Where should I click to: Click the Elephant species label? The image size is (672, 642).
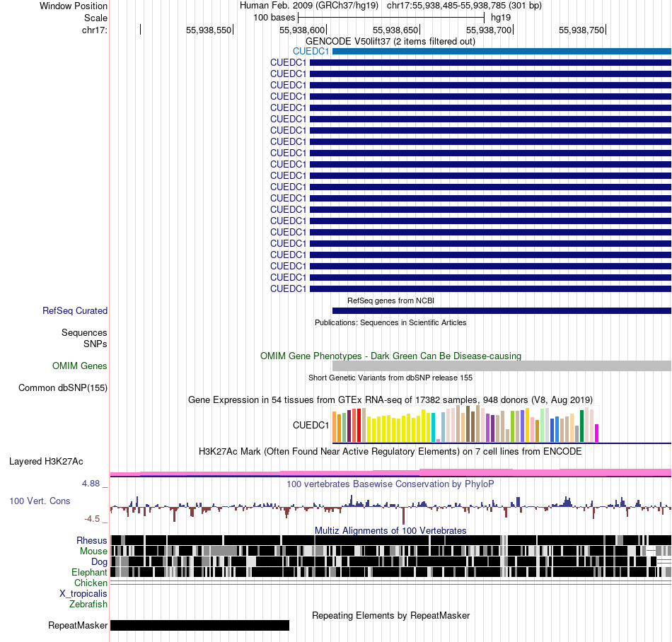(x=89, y=572)
